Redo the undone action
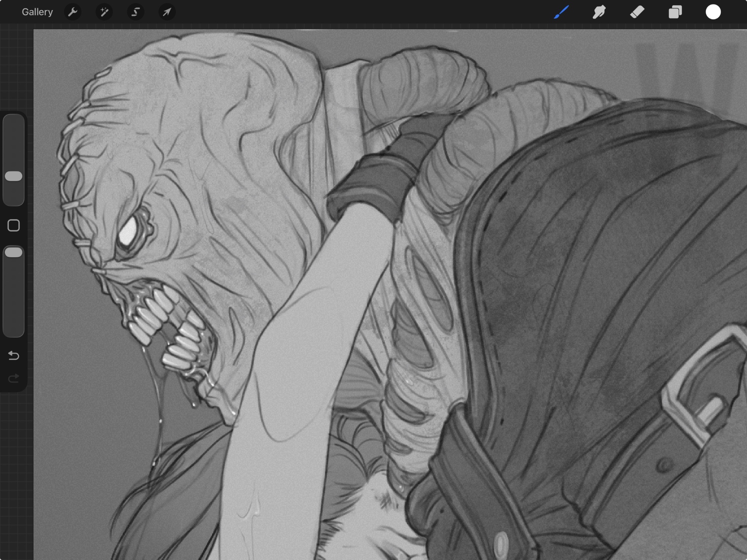This screenshot has height=560, width=747. 14,379
